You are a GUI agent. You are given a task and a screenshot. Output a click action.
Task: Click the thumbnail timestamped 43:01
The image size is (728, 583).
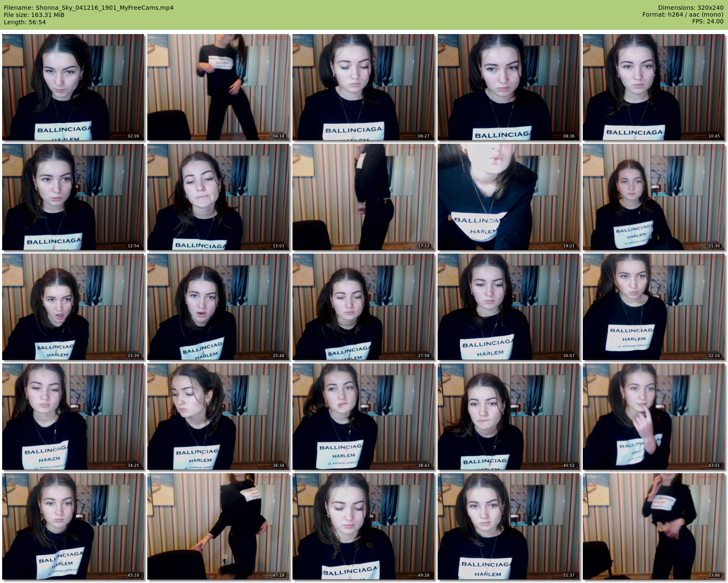tap(653, 417)
